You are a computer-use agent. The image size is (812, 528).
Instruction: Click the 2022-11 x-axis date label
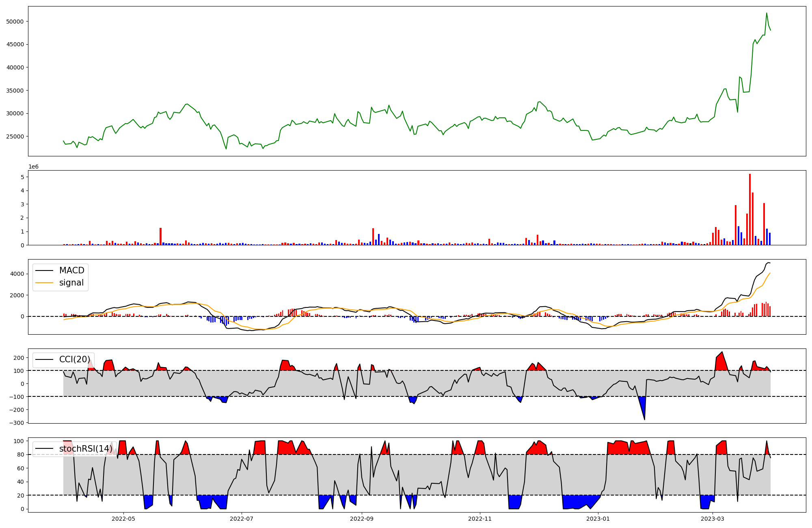point(480,519)
